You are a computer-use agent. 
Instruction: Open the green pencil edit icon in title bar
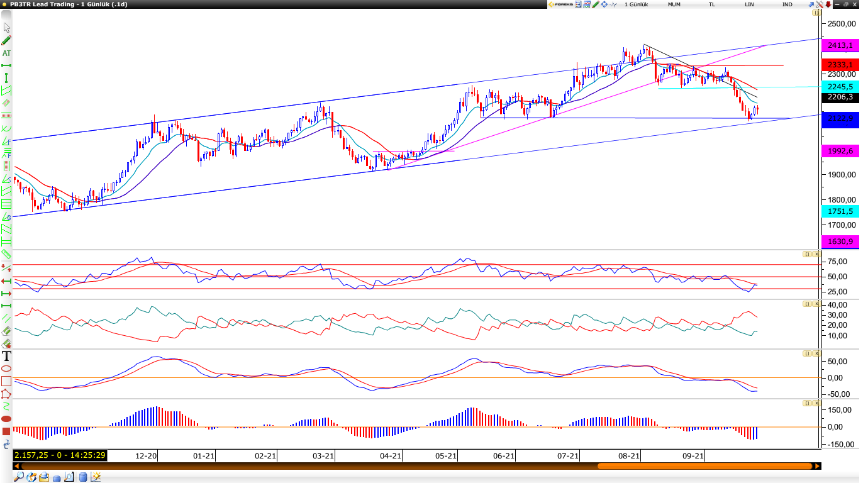[x=596, y=4]
